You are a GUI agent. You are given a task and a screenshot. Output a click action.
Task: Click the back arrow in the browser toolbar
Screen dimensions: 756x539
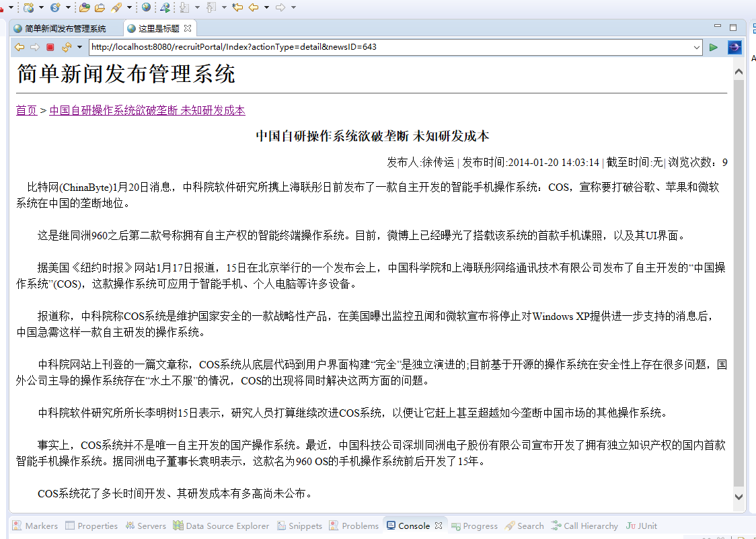tap(19, 47)
